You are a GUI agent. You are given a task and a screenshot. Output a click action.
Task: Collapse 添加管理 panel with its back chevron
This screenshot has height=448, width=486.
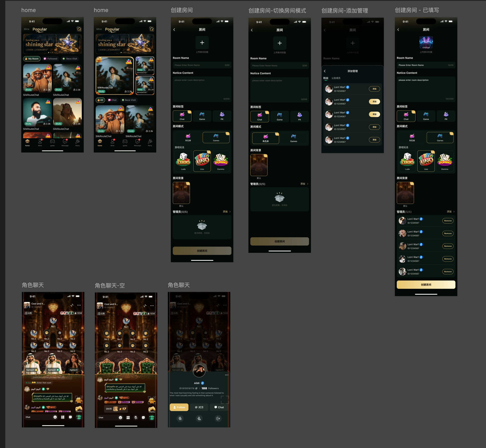pos(325,71)
